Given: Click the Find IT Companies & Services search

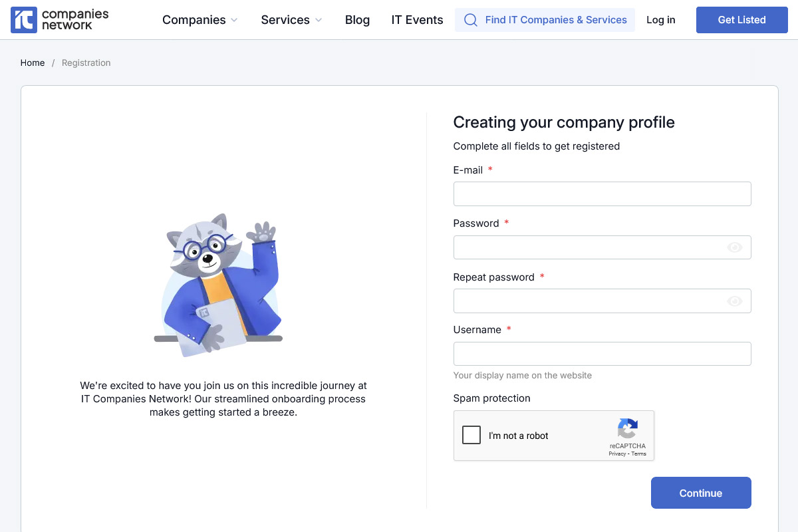Looking at the screenshot, I should [x=555, y=20].
